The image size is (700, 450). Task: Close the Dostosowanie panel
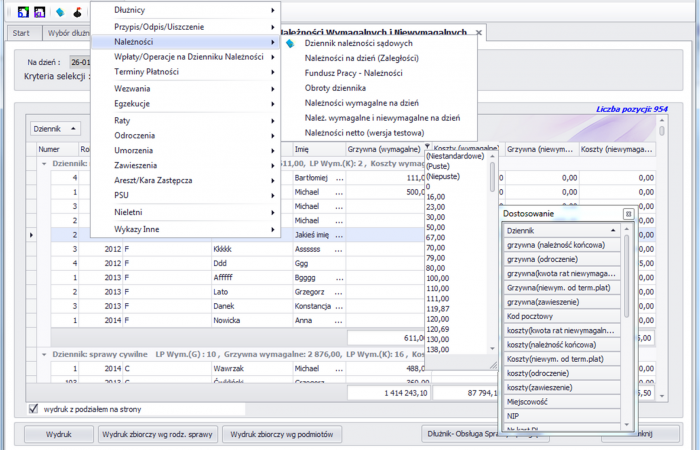[628, 214]
